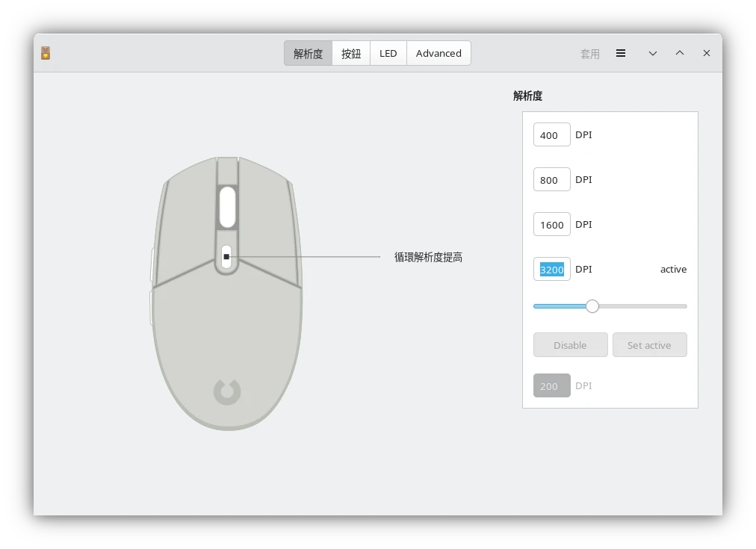The image size is (756, 549).
Task: Select the 800 DPI field
Action: [551, 180]
